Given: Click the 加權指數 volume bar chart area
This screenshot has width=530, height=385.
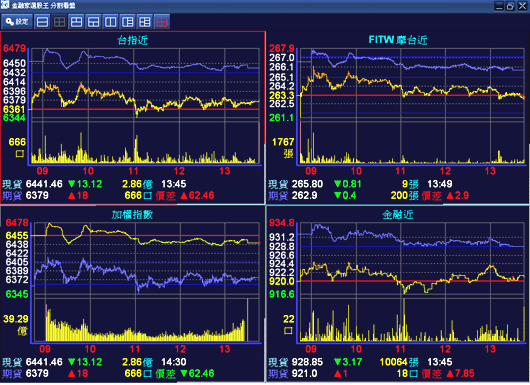Looking at the screenshot, I should [145, 321].
